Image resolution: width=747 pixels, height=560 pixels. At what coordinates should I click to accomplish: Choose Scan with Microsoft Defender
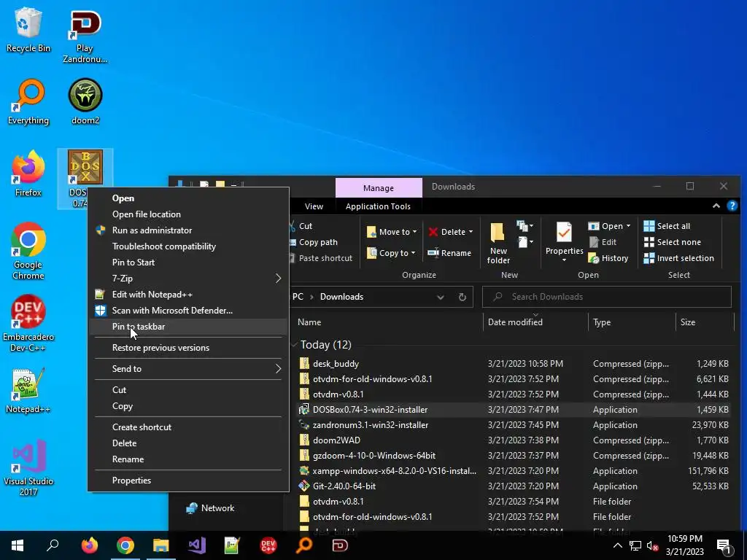click(x=187, y=311)
